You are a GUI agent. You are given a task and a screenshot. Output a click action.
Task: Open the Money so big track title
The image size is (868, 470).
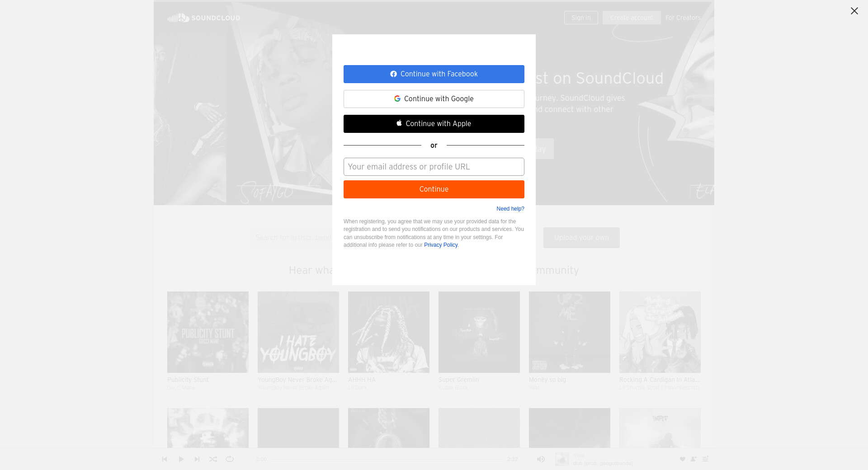click(547, 380)
